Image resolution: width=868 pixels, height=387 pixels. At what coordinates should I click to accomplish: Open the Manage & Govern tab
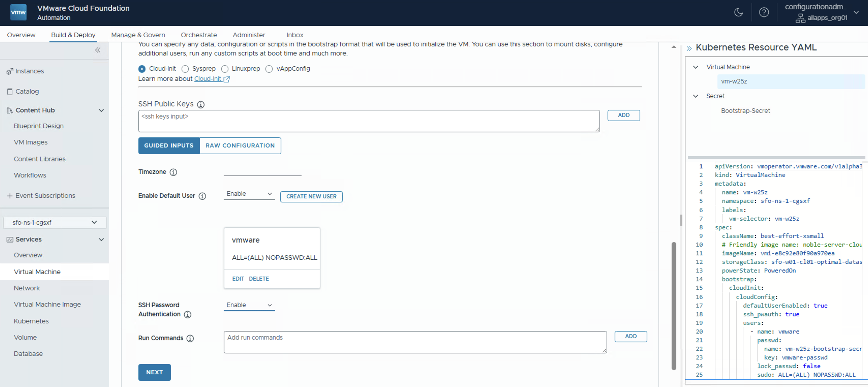(138, 35)
